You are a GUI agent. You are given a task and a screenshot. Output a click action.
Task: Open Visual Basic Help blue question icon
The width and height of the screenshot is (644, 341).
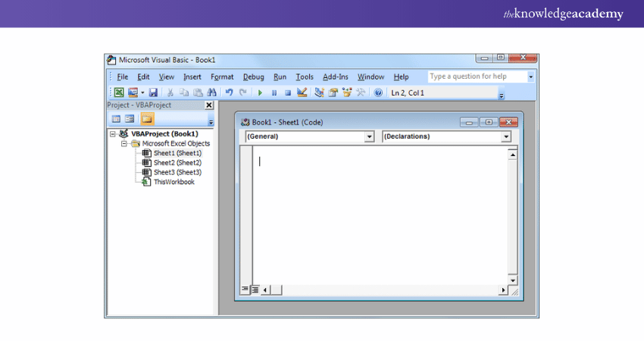tap(377, 92)
